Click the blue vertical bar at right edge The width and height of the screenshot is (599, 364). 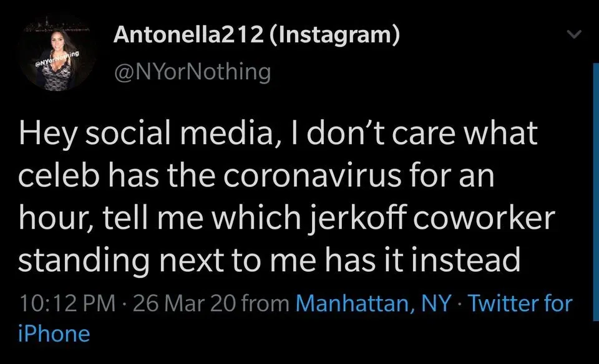[x=590, y=187]
